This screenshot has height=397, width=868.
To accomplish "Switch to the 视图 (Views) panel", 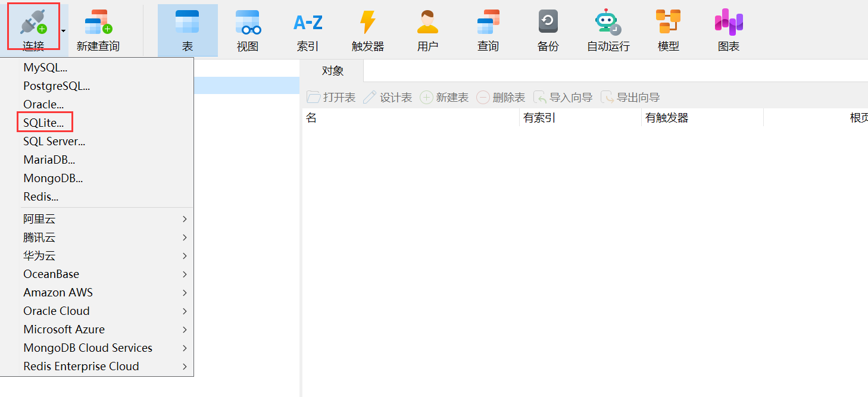I will point(248,27).
